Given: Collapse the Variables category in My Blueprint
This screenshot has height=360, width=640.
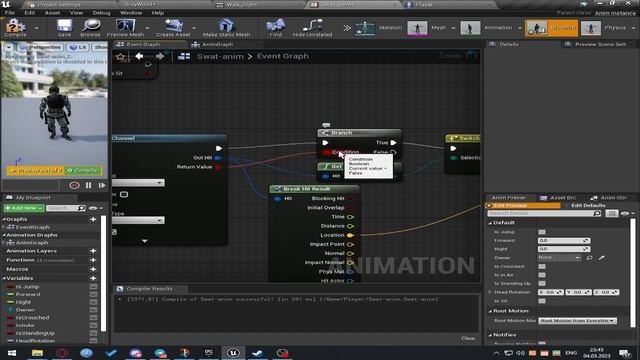Looking at the screenshot, I should point(4,278).
